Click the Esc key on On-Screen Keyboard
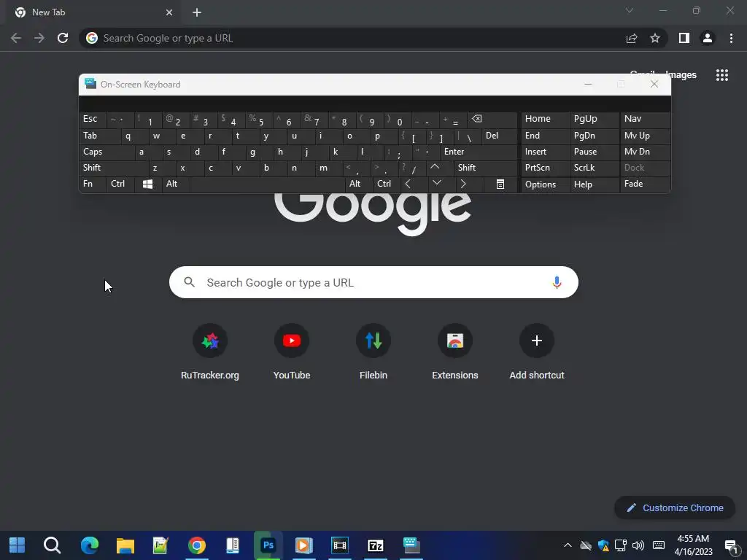Viewport: 747px width, 560px height. 93,119
